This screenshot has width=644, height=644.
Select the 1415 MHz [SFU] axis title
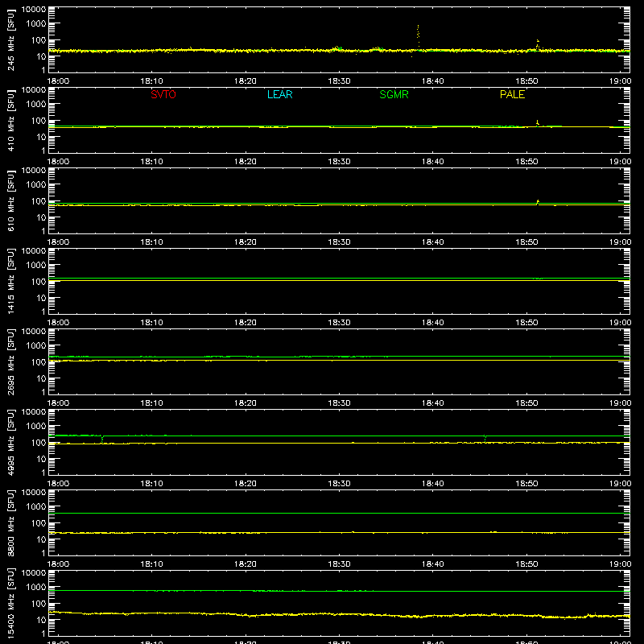coord(11,281)
